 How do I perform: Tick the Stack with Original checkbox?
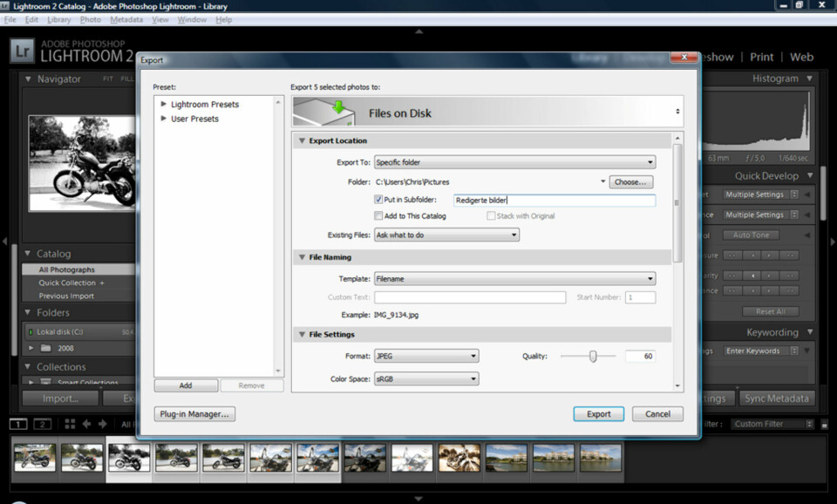tap(491, 215)
